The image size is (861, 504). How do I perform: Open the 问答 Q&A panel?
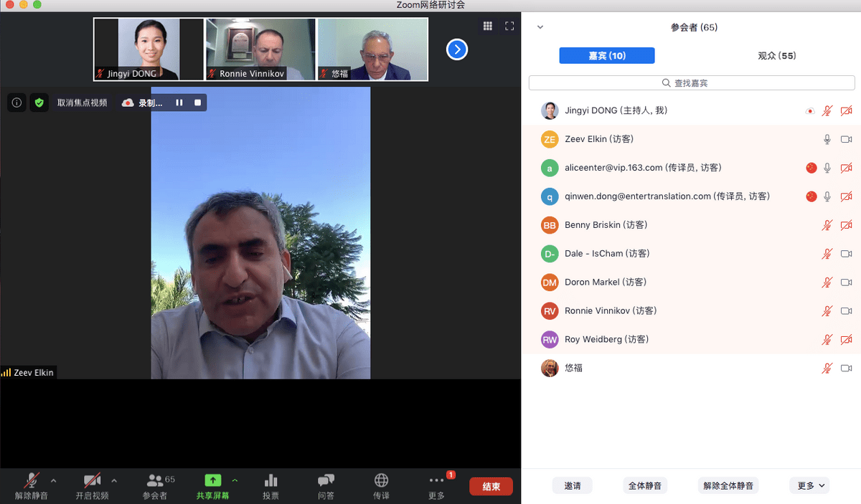point(326,486)
